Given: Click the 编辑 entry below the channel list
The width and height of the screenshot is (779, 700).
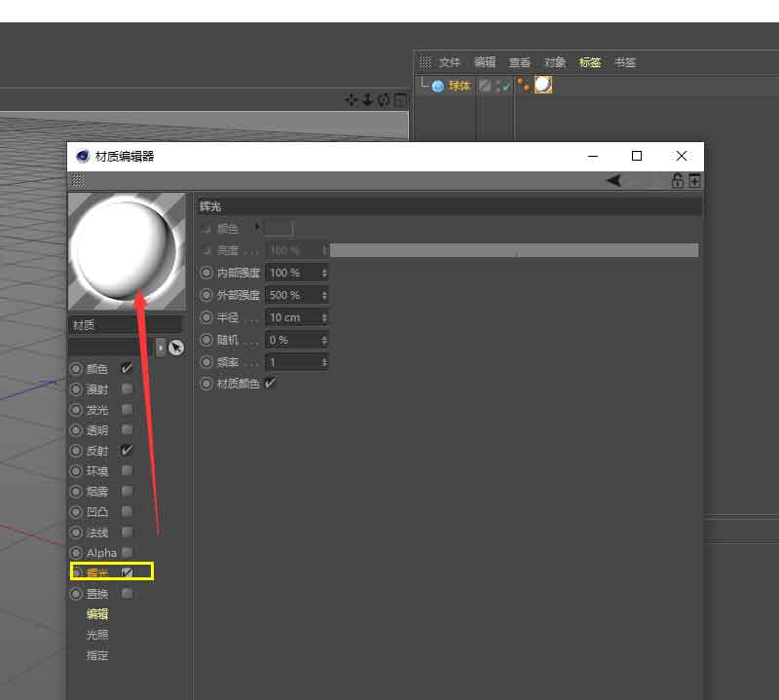Looking at the screenshot, I should [97, 613].
